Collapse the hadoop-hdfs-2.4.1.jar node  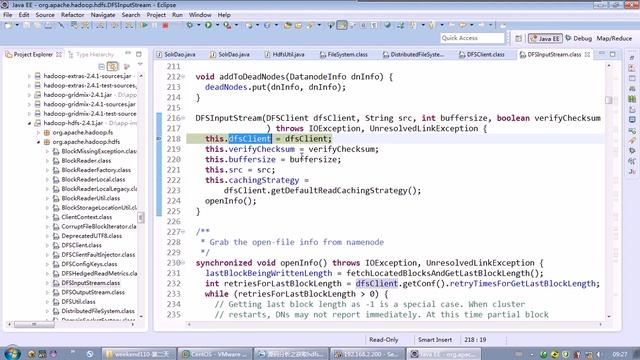[x=29, y=123]
